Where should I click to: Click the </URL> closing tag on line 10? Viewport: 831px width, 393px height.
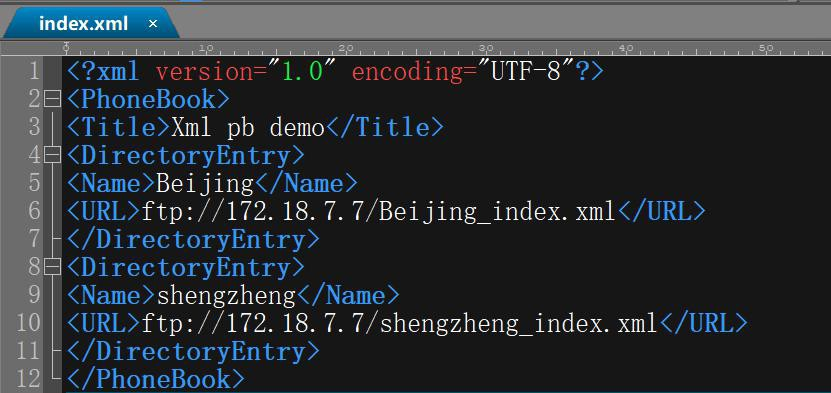pos(703,324)
